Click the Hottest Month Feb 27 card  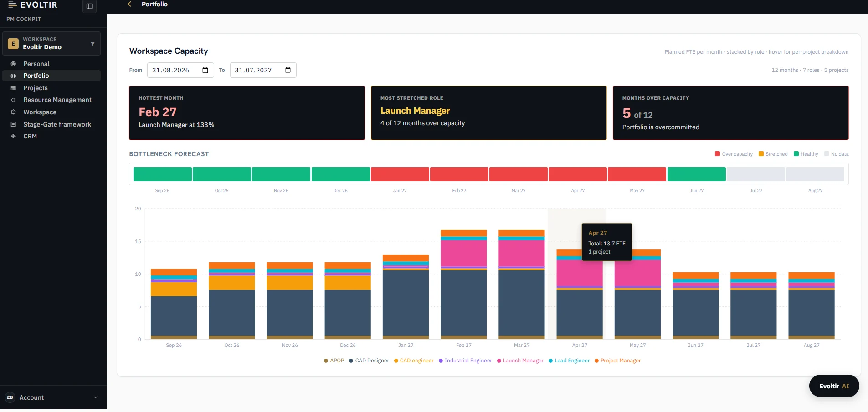[247, 113]
